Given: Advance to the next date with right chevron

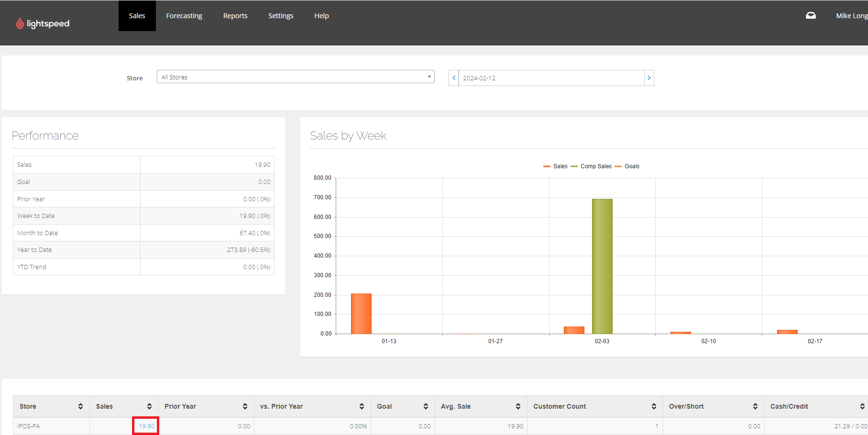Looking at the screenshot, I should coord(649,77).
